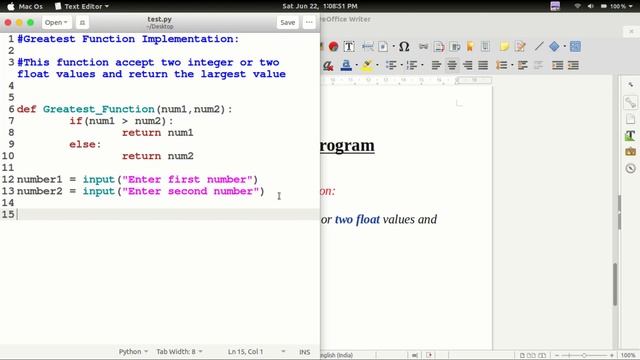Image resolution: width=640 pixels, height=360 pixels.
Task: Insert cross-reference icon in Writer toolbar
Action: pyautogui.click(x=485, y=47)
